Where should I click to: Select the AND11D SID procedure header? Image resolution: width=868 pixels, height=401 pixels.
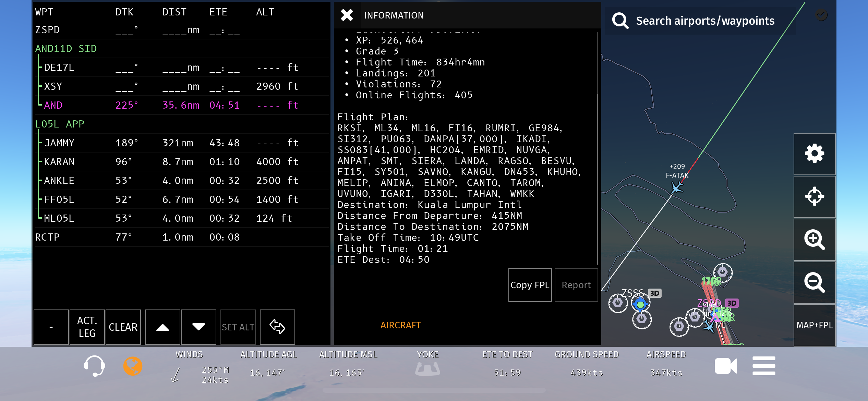tap(66, 49)
